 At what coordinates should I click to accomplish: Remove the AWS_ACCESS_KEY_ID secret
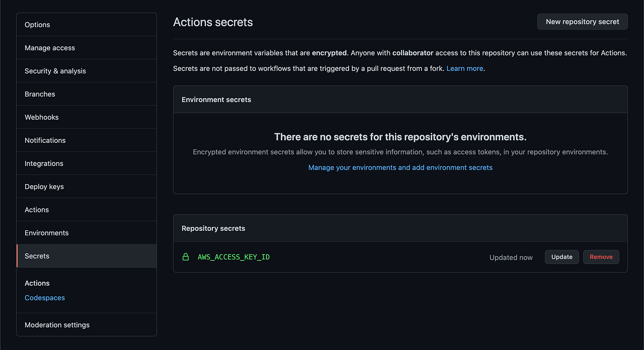[x=601, y=256]
